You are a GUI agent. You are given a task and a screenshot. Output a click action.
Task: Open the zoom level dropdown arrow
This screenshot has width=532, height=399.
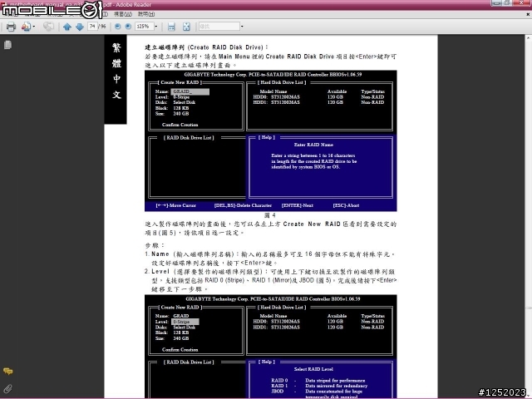click(156, 26)
